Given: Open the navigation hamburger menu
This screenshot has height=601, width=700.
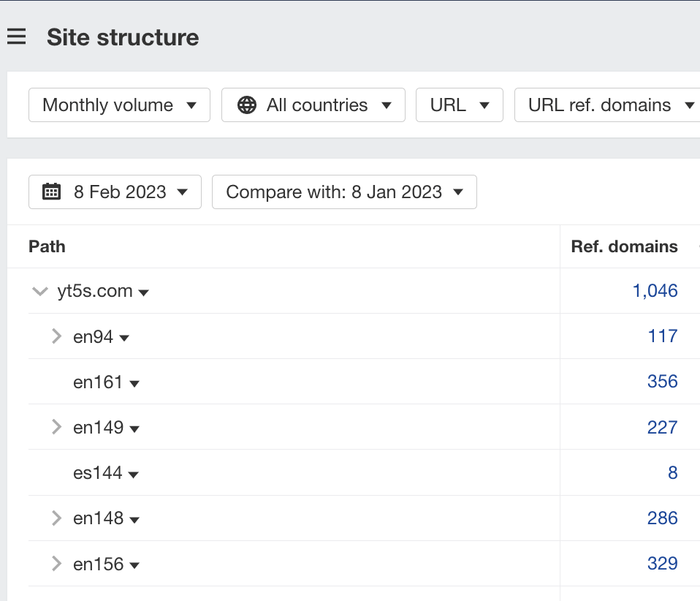Looking at the screenshot, I should coord(16,37).
